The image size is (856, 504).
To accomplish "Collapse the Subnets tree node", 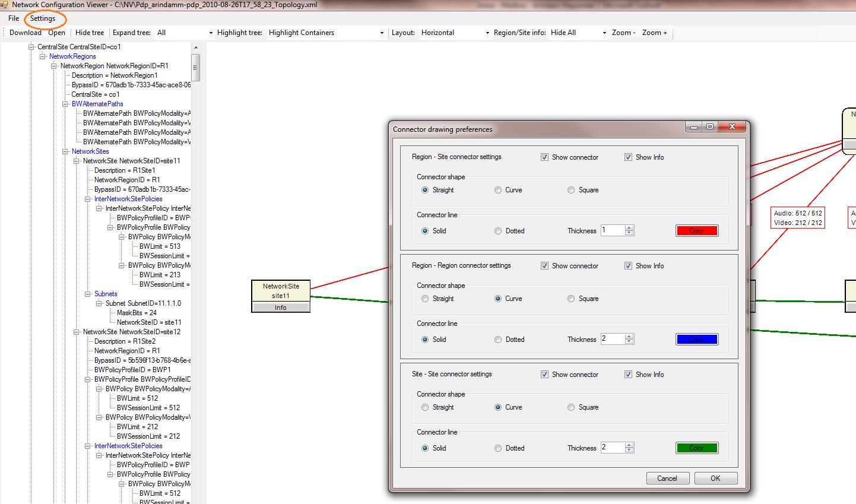I will click(88, 294).
